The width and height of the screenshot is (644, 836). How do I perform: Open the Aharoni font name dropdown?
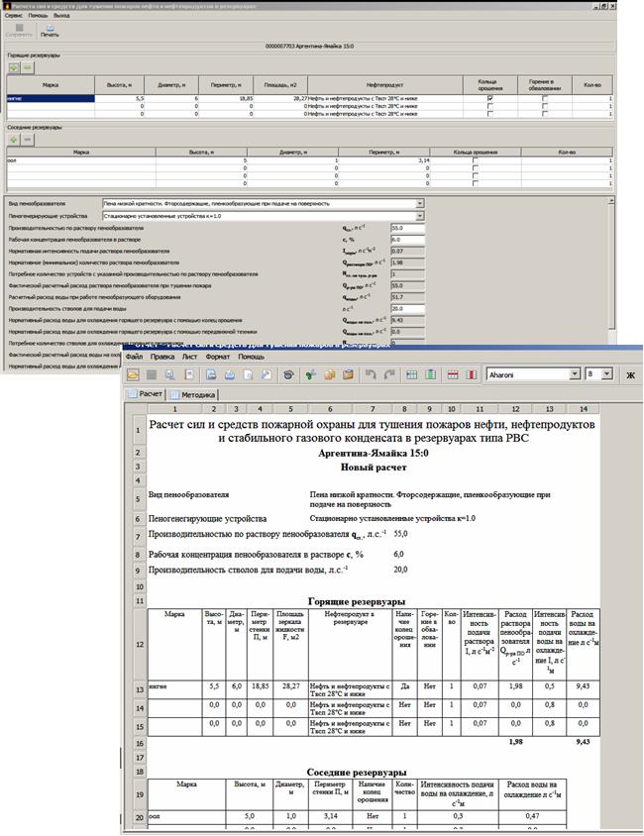(574, 375)
